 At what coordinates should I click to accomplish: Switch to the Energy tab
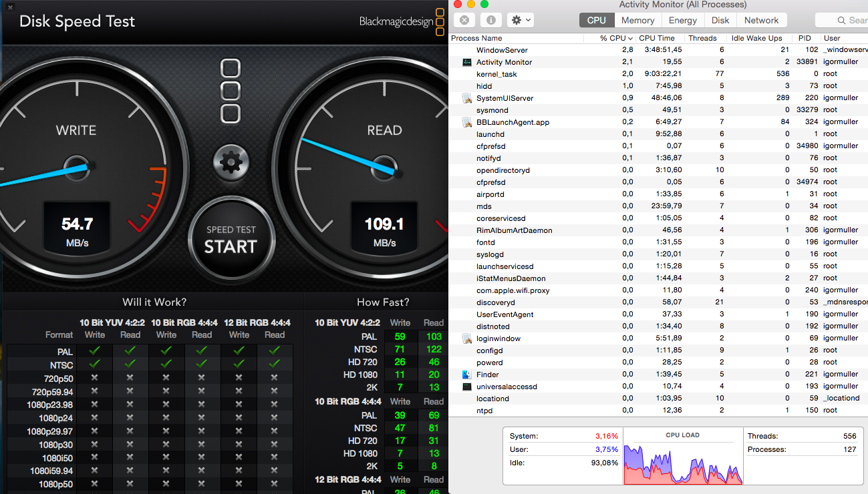(683, 20)
